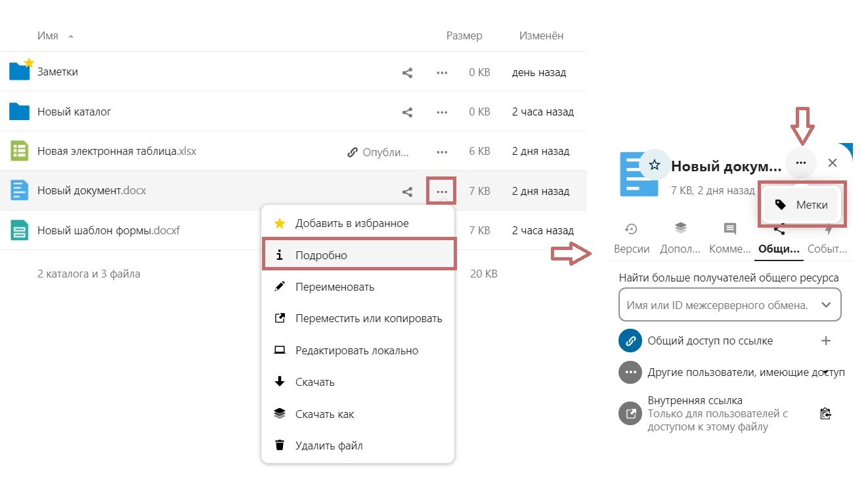The height and width of the screenshot is (477, 868).
Task: Click share icon on Новый документ.docx row
Action: pos(407,192)
